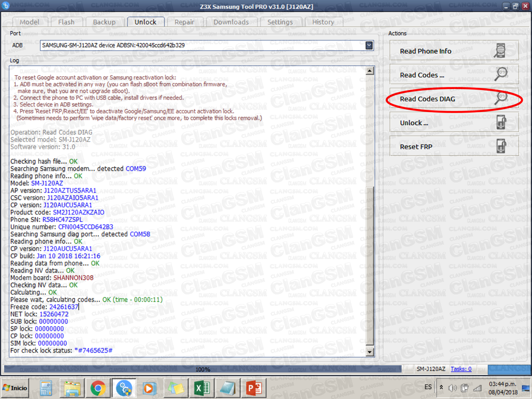Click the power plug tray icon
This screenshot has height=399, width=532.
coord(465,388)
